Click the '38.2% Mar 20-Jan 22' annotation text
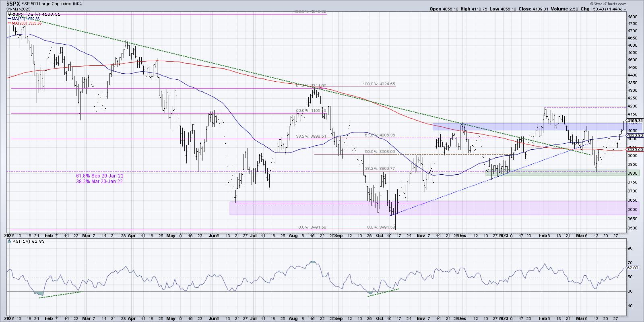The height and width of the screenshot is (322, 644). point(99,182)
